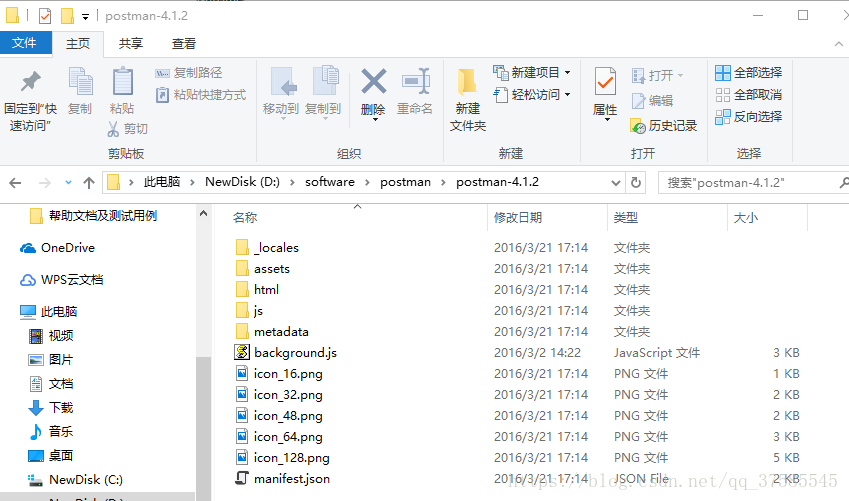Click the navigation pane scrollbar up arrow
The image size is (849, 501).
point(203,213)
